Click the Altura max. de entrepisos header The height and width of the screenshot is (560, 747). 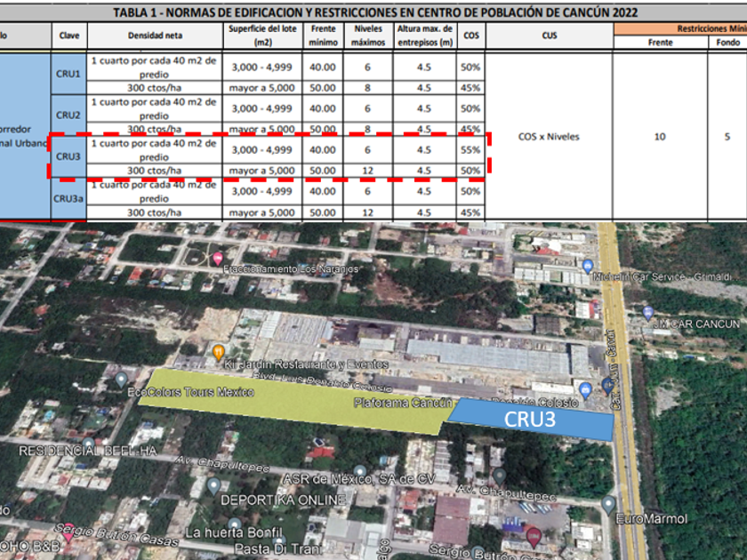click(x=425, y=36)
